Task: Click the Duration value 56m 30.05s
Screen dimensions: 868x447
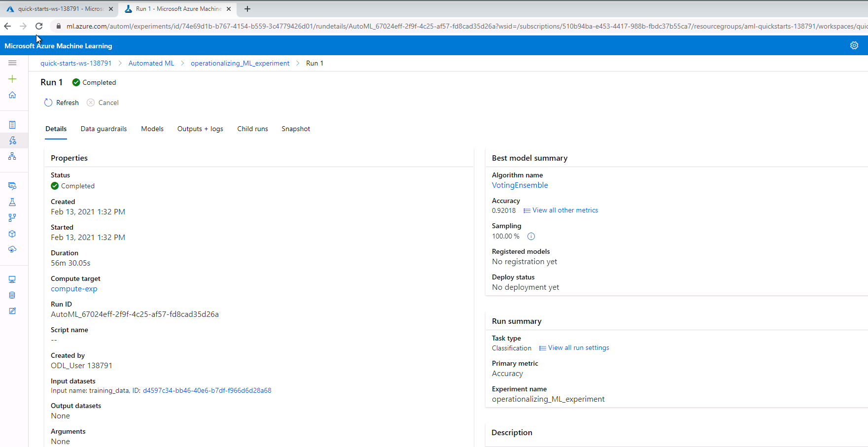Action: click(x=70, y=263)
